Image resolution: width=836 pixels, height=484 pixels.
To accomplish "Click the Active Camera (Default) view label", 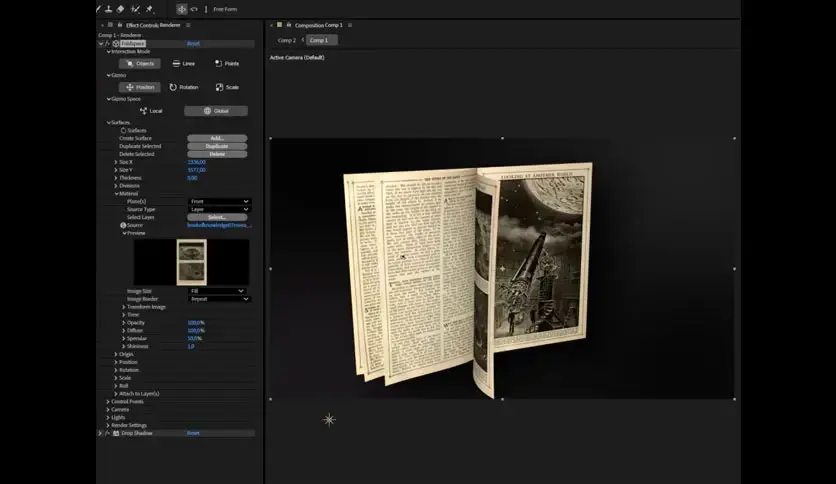I will [x=297, y=58].
